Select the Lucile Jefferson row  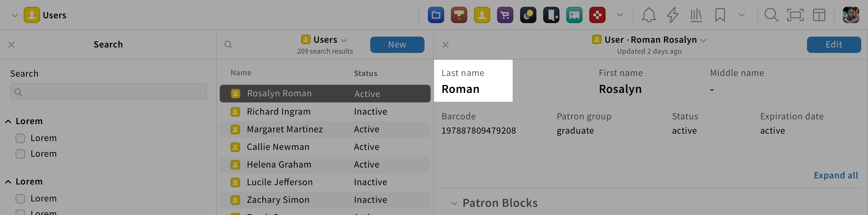(x=325, y=182)
